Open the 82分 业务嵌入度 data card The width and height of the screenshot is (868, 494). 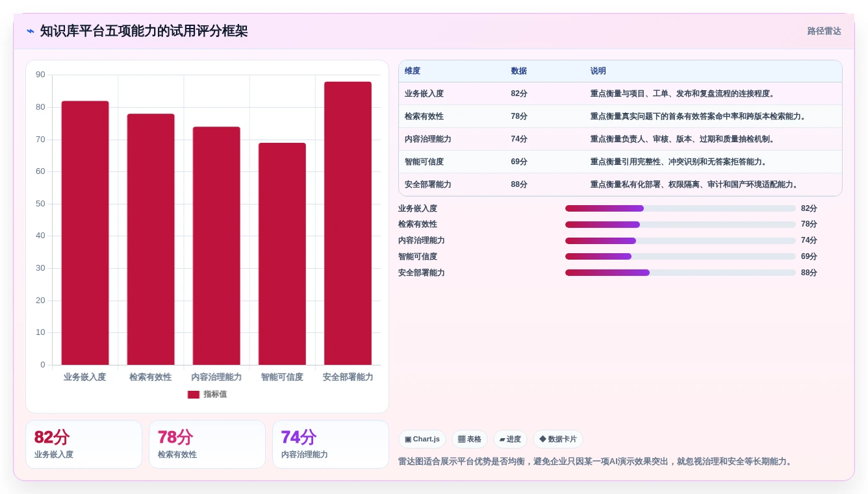[84, 444]
